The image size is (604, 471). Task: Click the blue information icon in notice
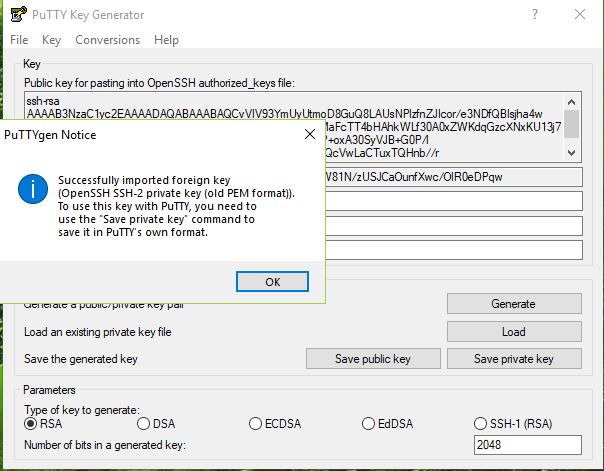click(x=33, y=189)
